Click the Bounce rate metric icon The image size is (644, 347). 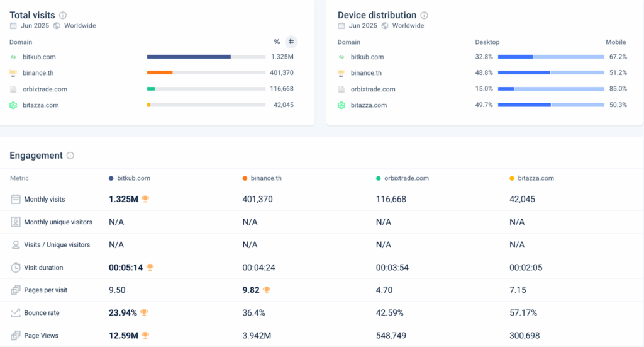pos(16,312)
